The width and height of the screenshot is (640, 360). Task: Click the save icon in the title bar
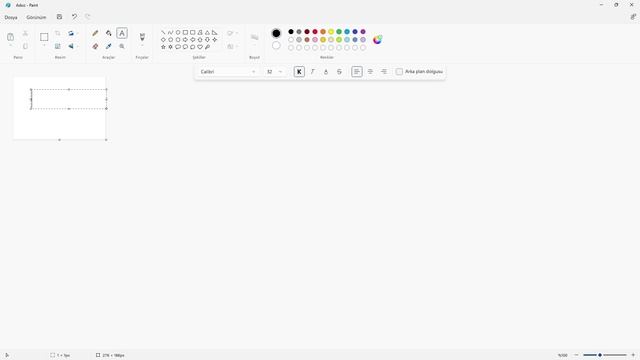(59, 17)
